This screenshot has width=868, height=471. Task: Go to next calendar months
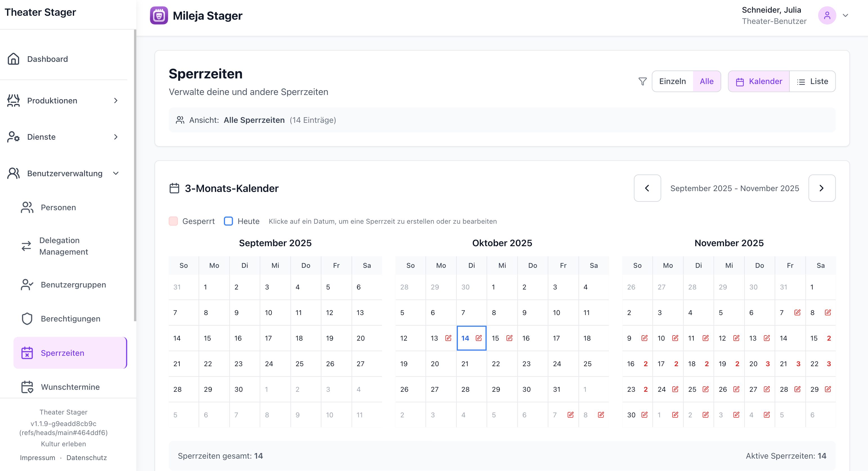tap(822, 188)
